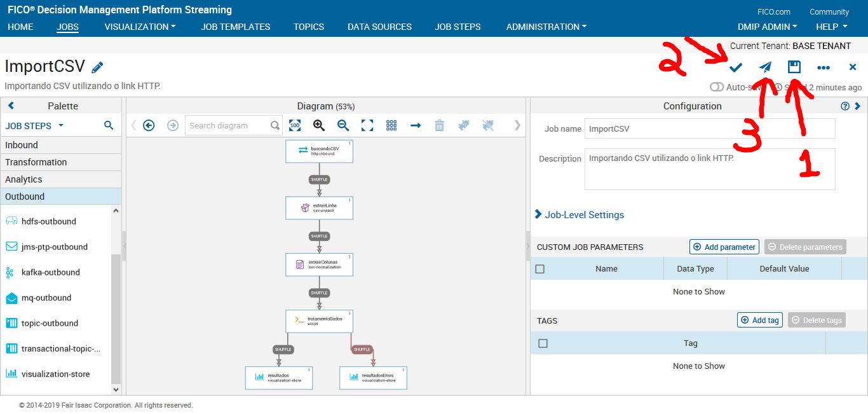Deploy the job using the paper plane icon

click(x=764, y=67)
